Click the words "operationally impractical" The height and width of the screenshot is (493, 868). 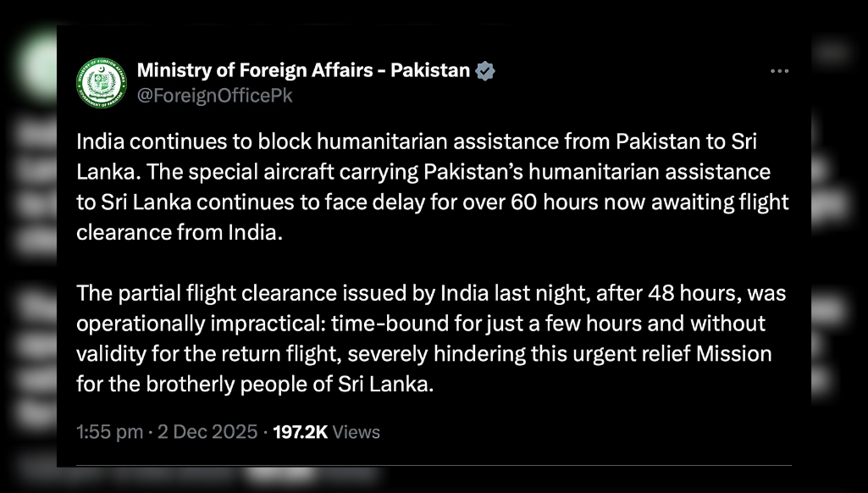(x=198, y=324)
